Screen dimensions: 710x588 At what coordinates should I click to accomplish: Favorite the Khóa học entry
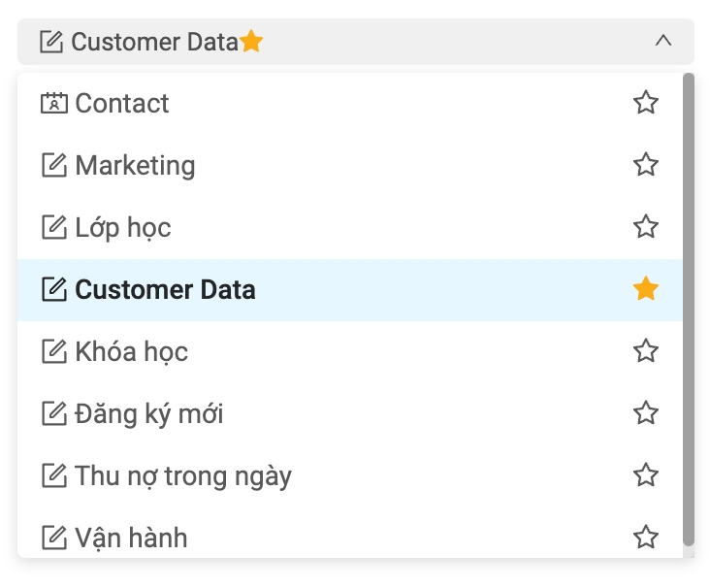(x=646, y=351)
